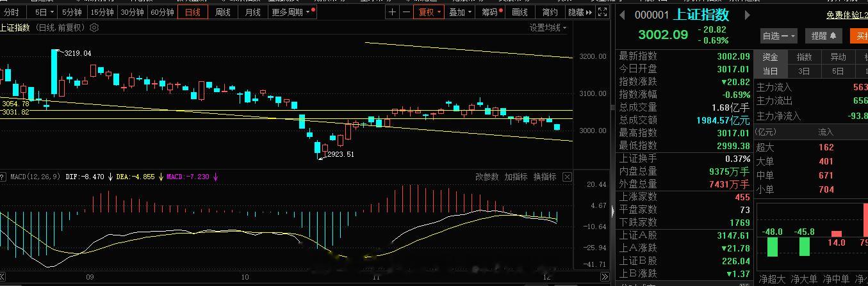Collapse the right quote panel arrow
The image size is (868, 286).
pyautogui.click(x=613, y=211)
